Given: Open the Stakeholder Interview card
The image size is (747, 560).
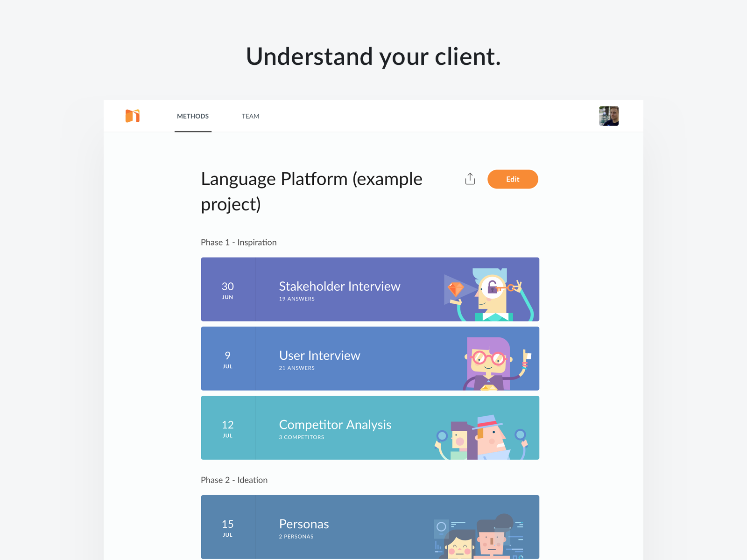Looking at the screenshot, I should coord(370,289).
